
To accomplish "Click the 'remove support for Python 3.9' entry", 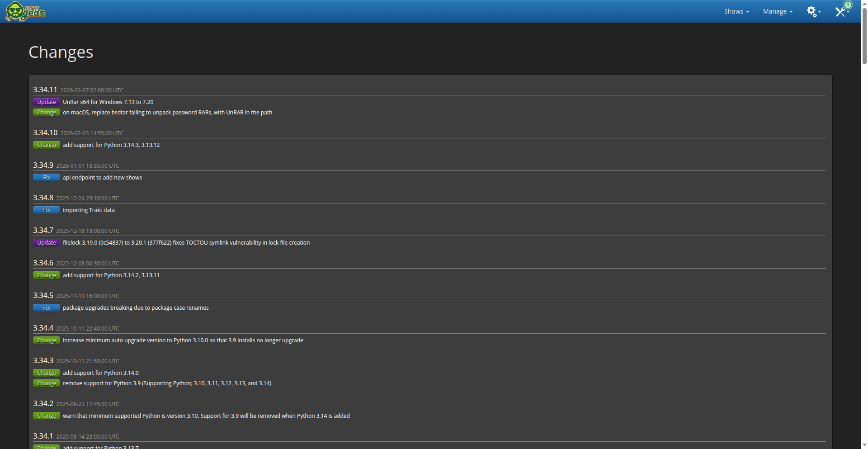I will click(x=167, y=383).
